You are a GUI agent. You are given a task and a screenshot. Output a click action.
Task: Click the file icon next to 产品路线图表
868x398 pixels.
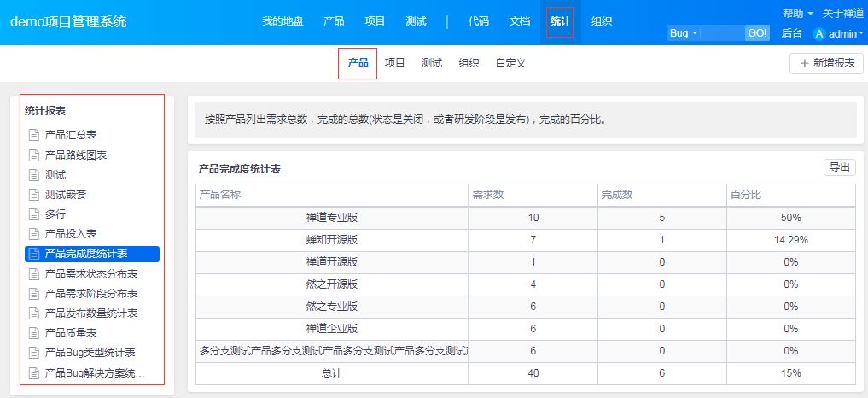[x=34, y=155]
